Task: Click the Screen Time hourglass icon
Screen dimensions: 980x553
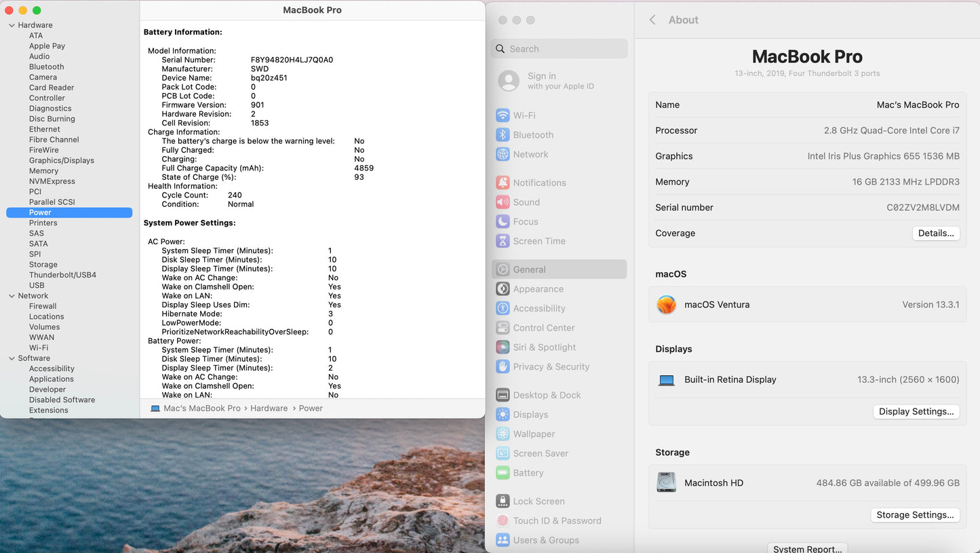Action: click(503, 241)
